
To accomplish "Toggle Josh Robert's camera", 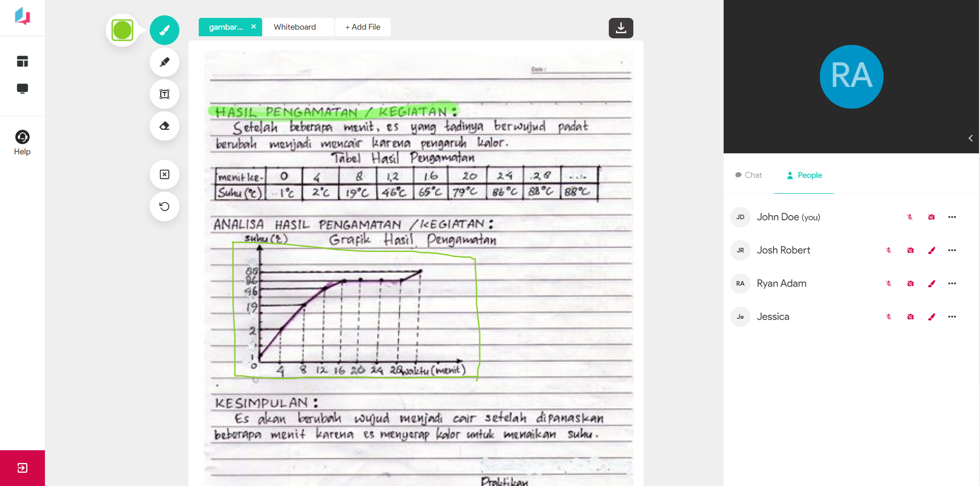I will pos(910,250).
